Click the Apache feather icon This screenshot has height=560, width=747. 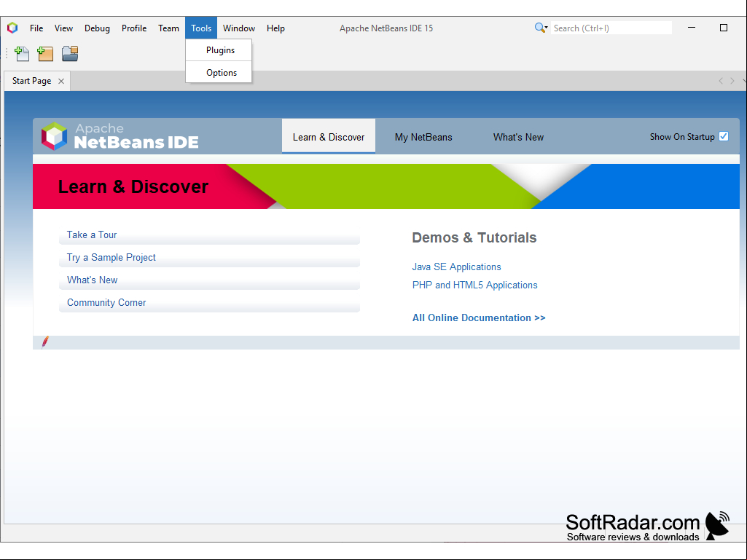click(45, 342)
